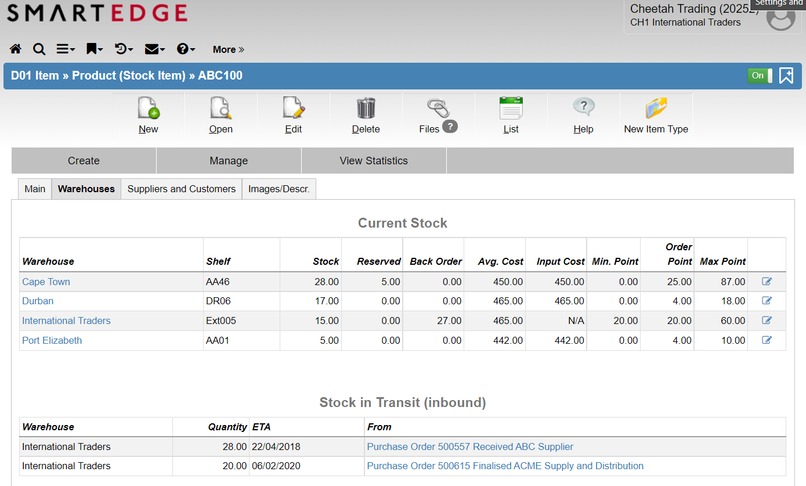Viewport: 806px width, 486px height.
Task: Open the Manage menu
Action: (x=229, y=160)
